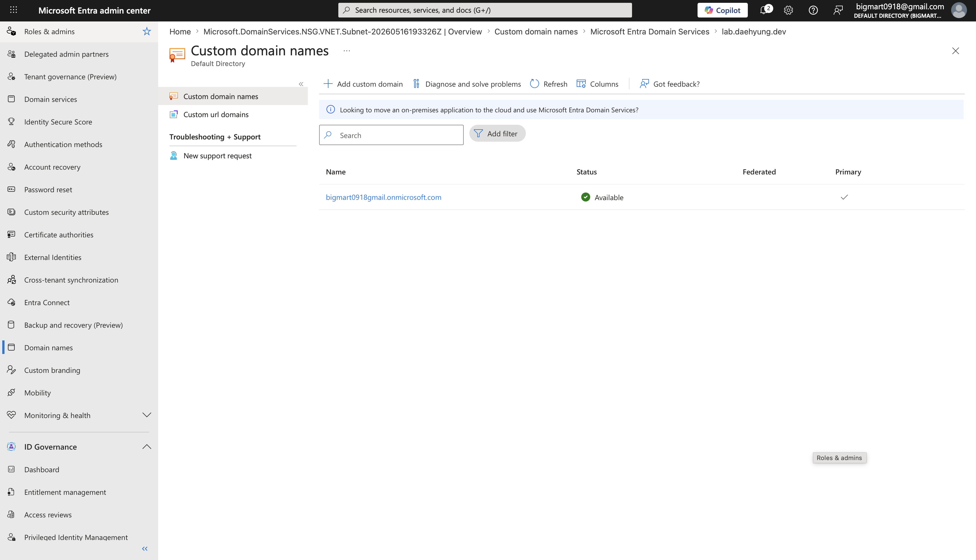
Task: Click the Available status cell
Action: (x=602, y=197)
